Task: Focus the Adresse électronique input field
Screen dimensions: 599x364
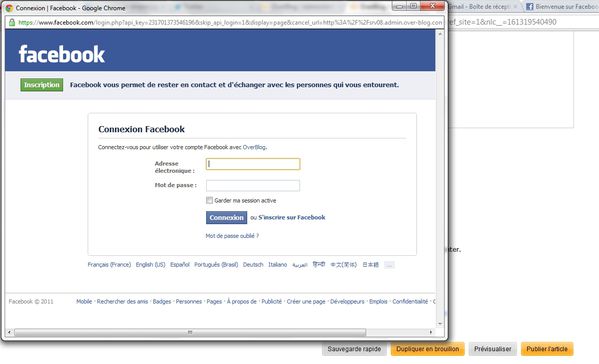Action: point(253,164)
